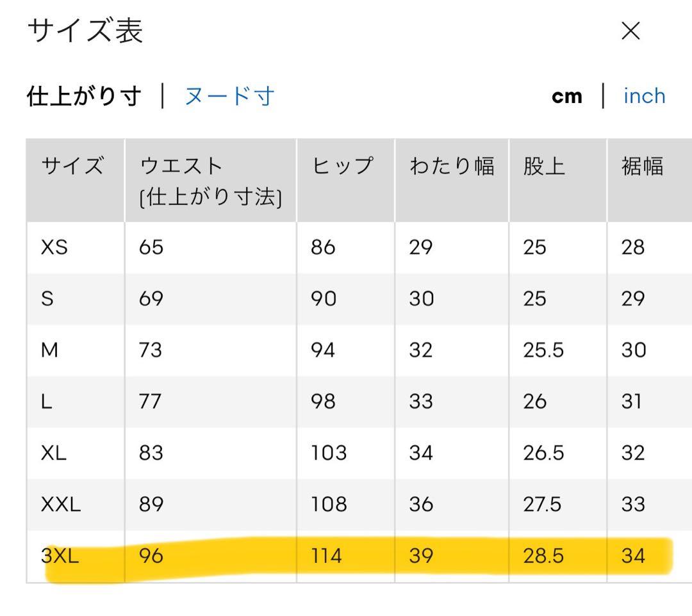The image size is (692, 616).
Task: Click the わたり幅 column header
Action: click(x=452, y=166)
